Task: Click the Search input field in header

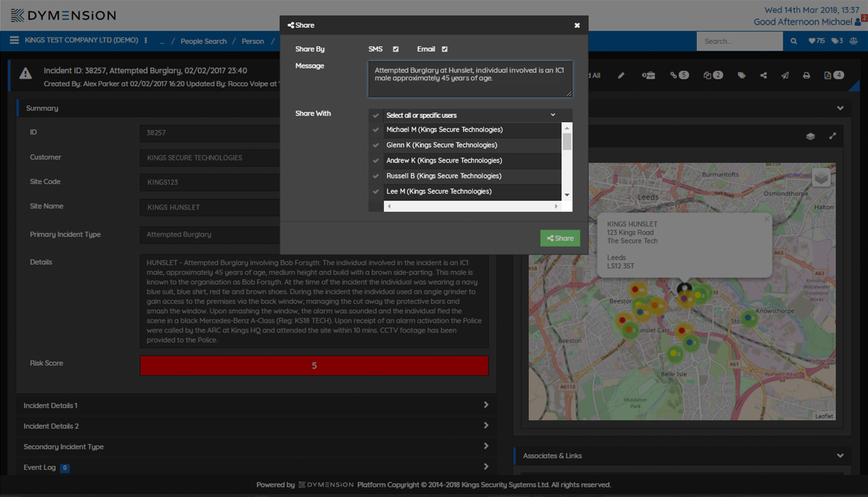Action: [739, 41]
